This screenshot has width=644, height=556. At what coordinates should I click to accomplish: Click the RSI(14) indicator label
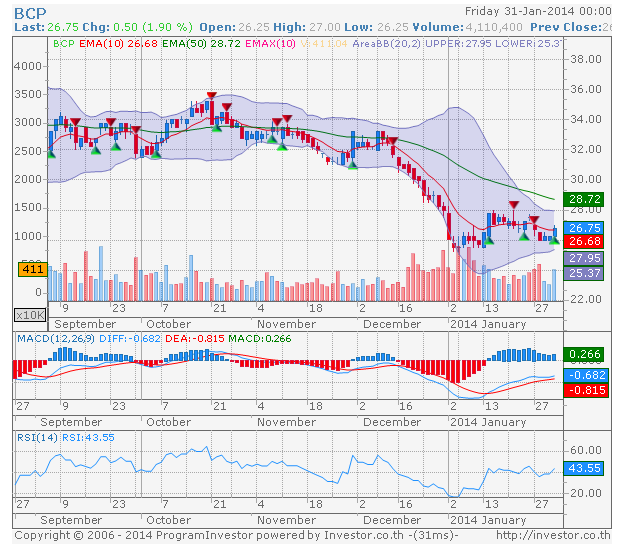tap(37, 438)
